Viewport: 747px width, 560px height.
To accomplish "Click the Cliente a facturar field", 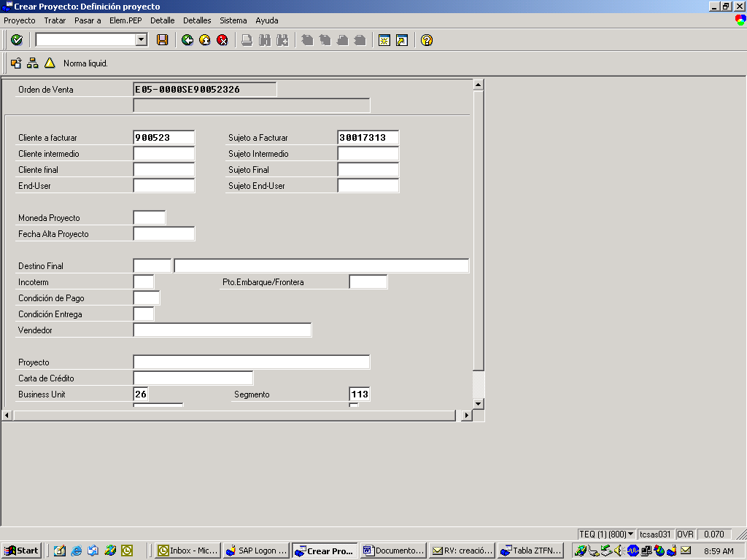I will (164, 138).
